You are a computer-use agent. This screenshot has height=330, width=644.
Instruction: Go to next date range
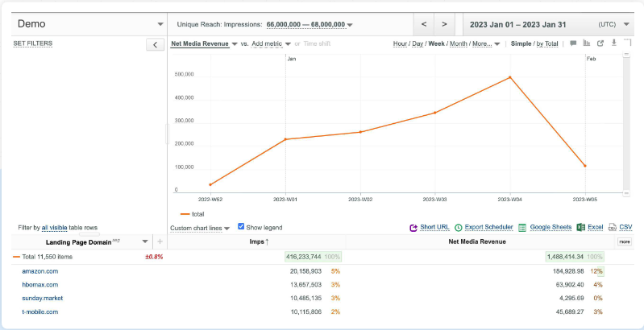pyautogui.click(x=444, y=24)
